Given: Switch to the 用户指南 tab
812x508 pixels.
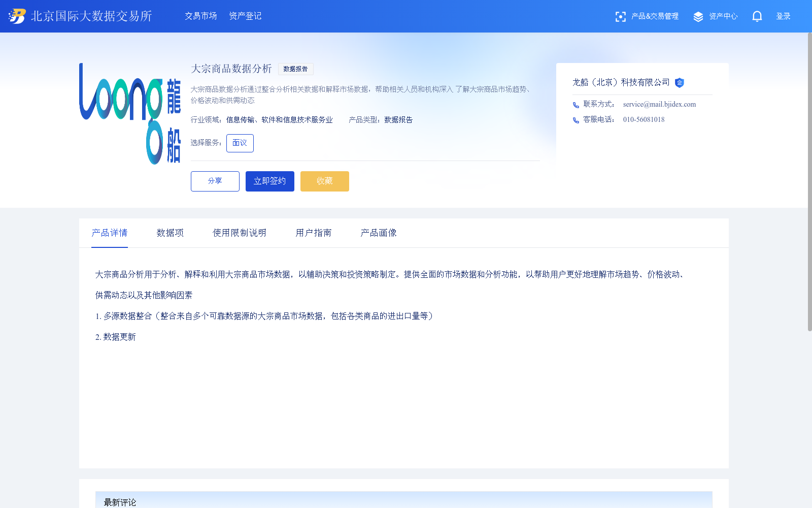Looking at the screenshot, I should (x=314, y=233).
